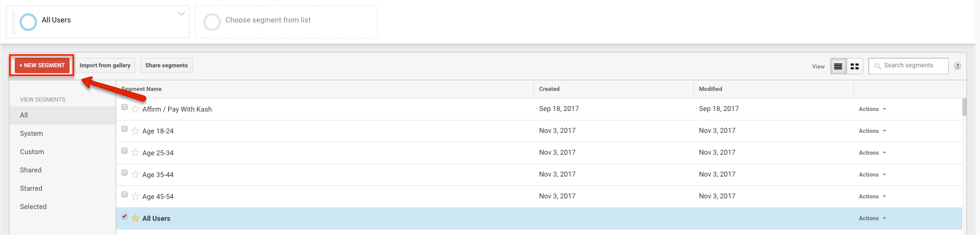Unstar the All Users segment
This screenshot has height=235, width=980.
(135, 218)
